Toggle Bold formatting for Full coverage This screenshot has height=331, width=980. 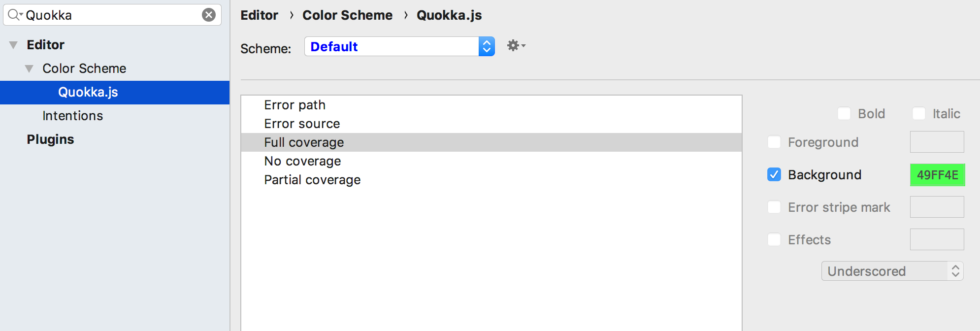845,113
